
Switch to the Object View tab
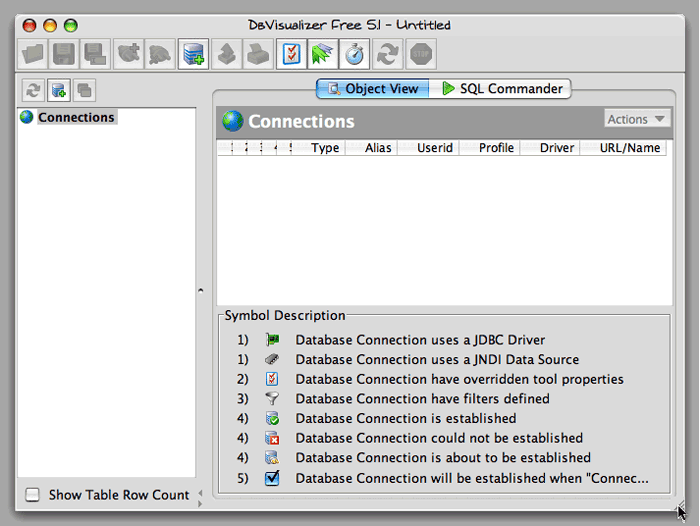373,88
